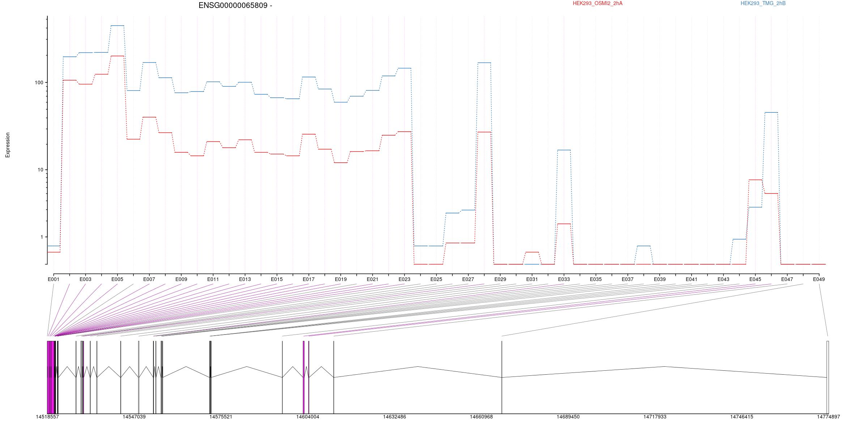This screenshot has height=434, width=868.
Task: Click blue E046 expression peak segment
Action: (771, 112)
